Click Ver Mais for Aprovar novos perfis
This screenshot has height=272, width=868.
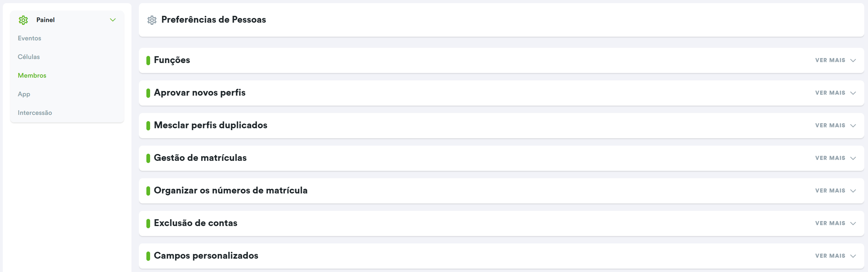[830, 93]
